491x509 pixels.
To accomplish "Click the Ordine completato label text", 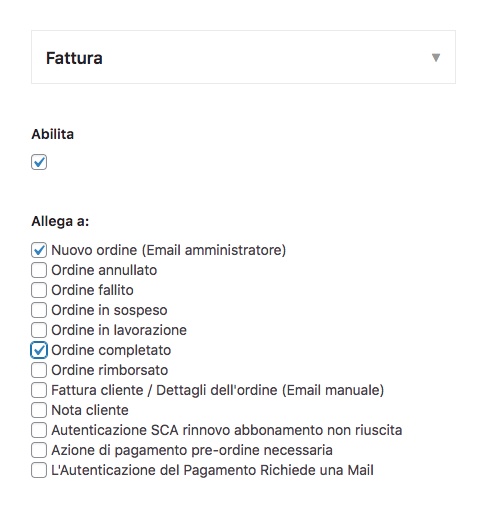I will pyautogui.click(x=111, y=350).
